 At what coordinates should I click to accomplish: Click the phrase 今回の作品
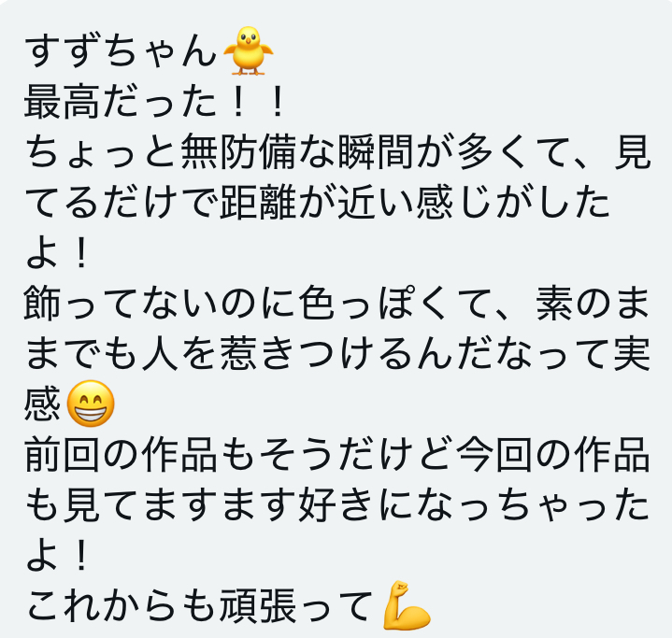[552, 454]
